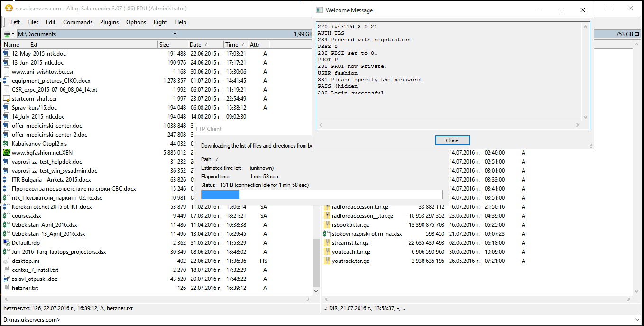Click the stokovi razpiski xlsx file icon
Screen dimensions: 644x326
click(326, 234)
